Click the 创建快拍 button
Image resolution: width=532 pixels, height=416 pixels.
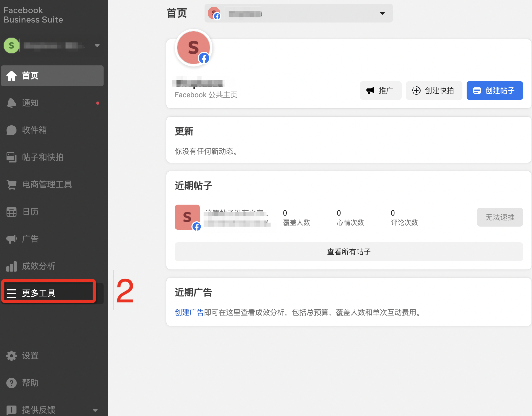[434, 91]
